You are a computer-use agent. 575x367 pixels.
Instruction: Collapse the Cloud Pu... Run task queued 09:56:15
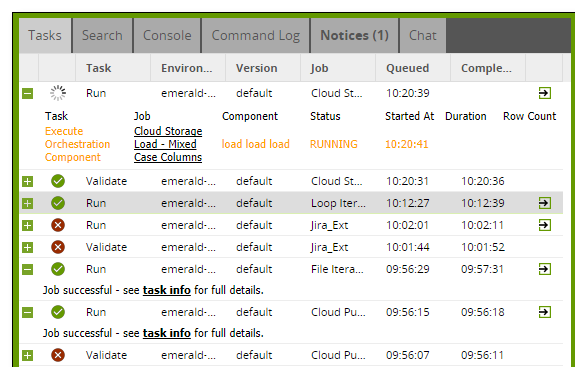[28, 313]
